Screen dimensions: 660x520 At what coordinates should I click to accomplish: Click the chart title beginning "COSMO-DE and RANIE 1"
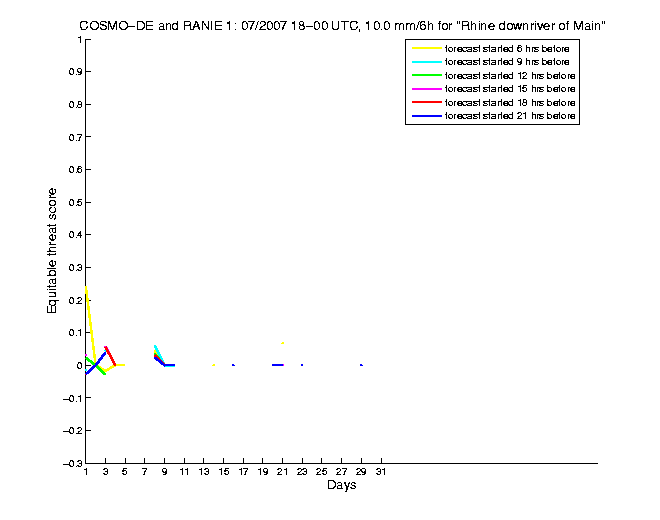[342, 26]
